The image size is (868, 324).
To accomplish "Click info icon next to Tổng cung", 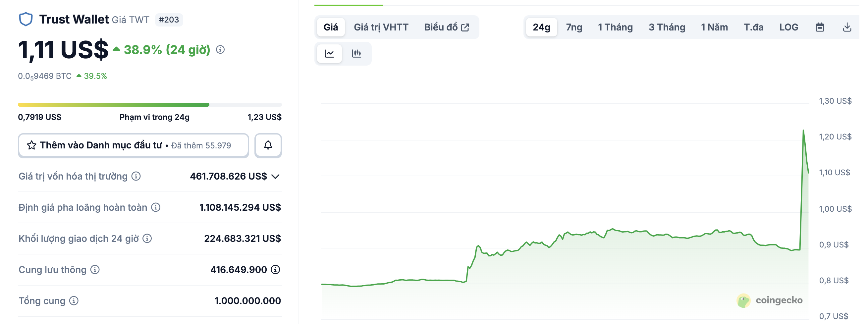I will click(74, 301).
